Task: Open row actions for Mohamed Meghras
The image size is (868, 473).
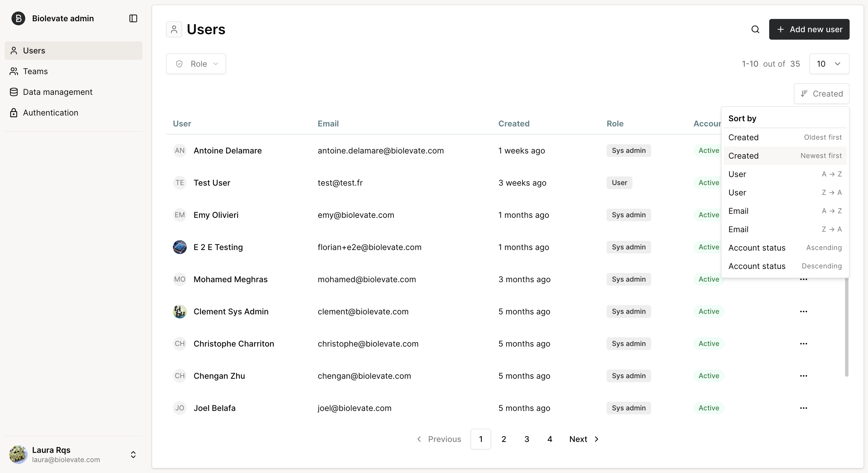Action: point(804,279)
